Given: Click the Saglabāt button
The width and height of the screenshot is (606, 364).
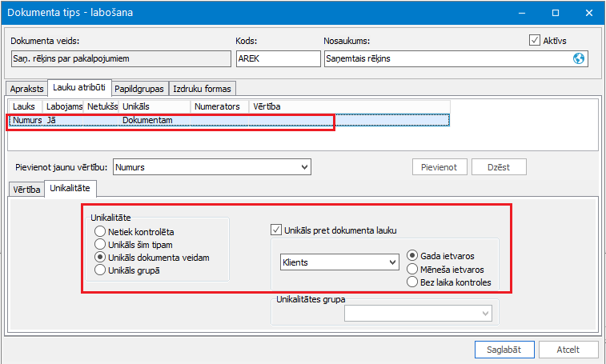Looking at the screenshot, I should [x=504, y=350].
